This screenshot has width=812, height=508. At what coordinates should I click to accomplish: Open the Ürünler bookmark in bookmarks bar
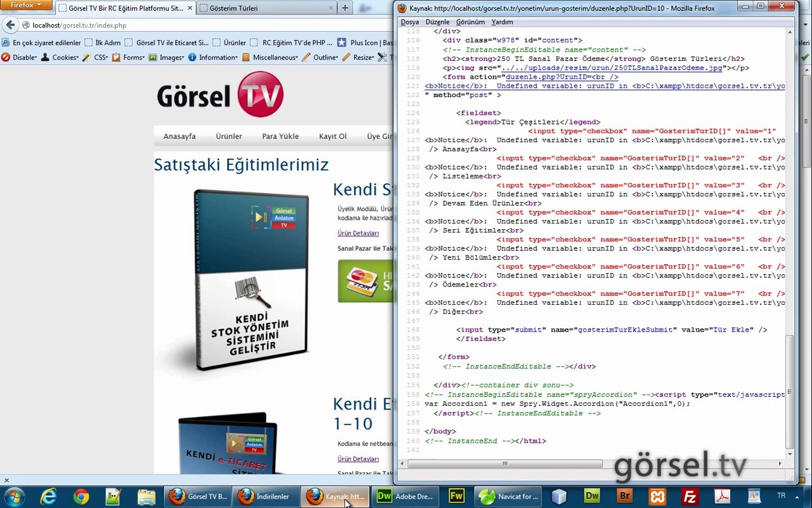(x=229, y=43)
